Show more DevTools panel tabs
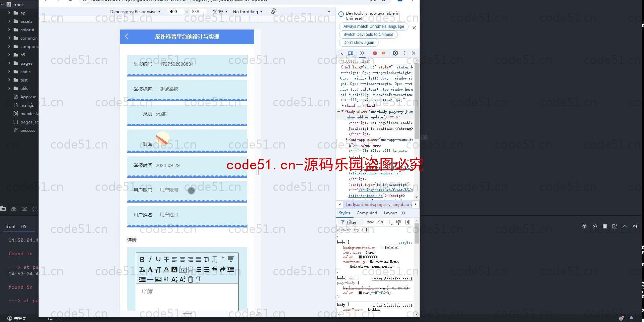This screenshot has width=644, height=322. (362, 53)
